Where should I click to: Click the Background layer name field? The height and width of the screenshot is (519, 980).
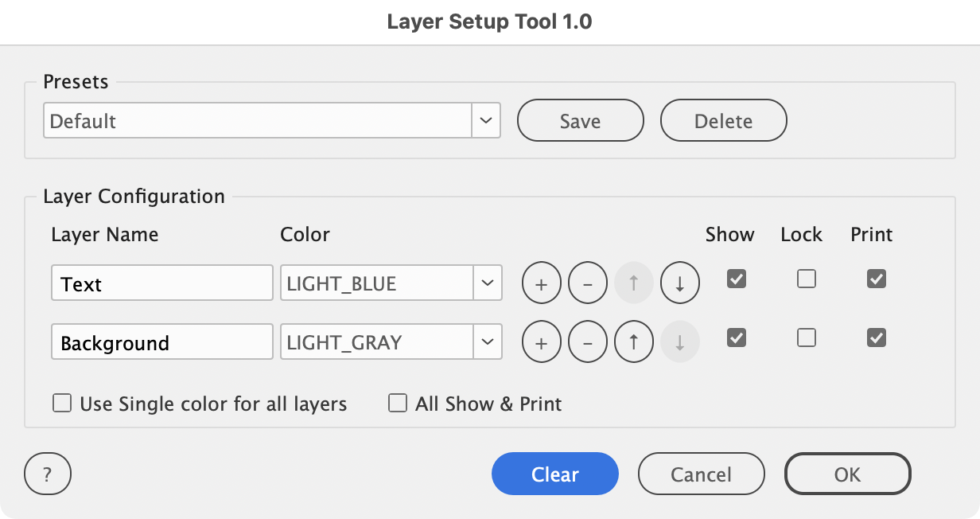pos(162,343)
